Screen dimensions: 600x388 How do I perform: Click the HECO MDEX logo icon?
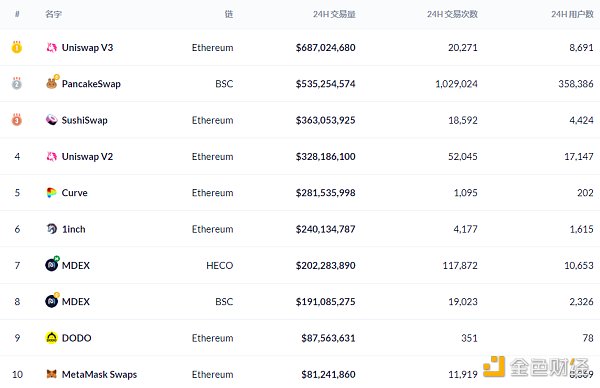(x=52, y=264)
